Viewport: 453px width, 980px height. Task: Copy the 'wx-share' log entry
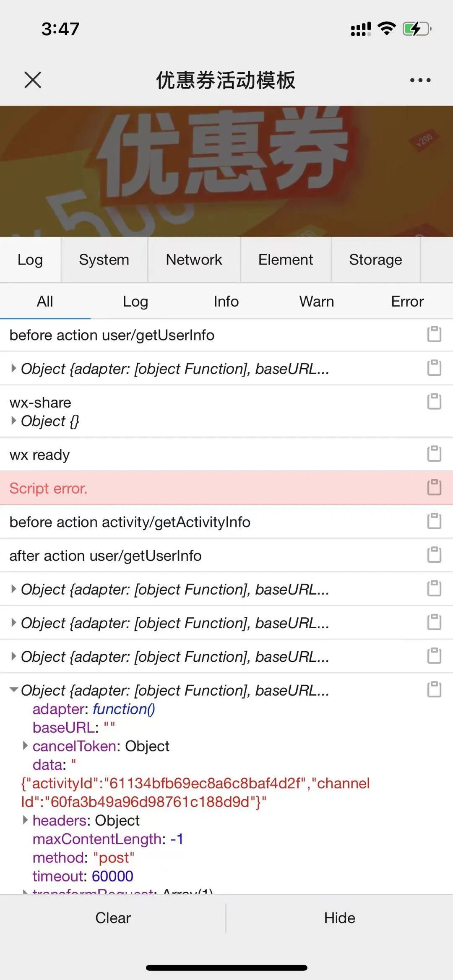coord(434,402)
